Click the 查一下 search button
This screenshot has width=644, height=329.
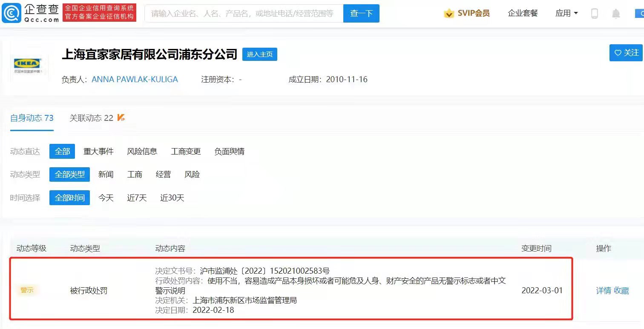361,14
